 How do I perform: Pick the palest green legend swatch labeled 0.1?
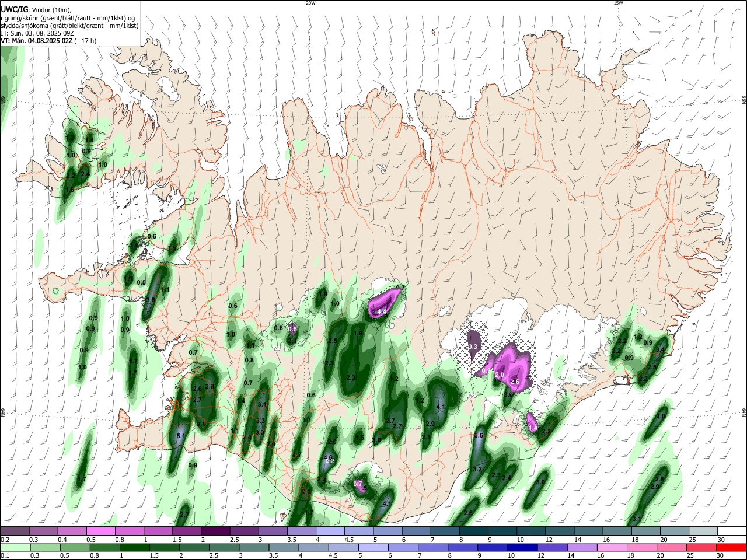tap(15, 547)
